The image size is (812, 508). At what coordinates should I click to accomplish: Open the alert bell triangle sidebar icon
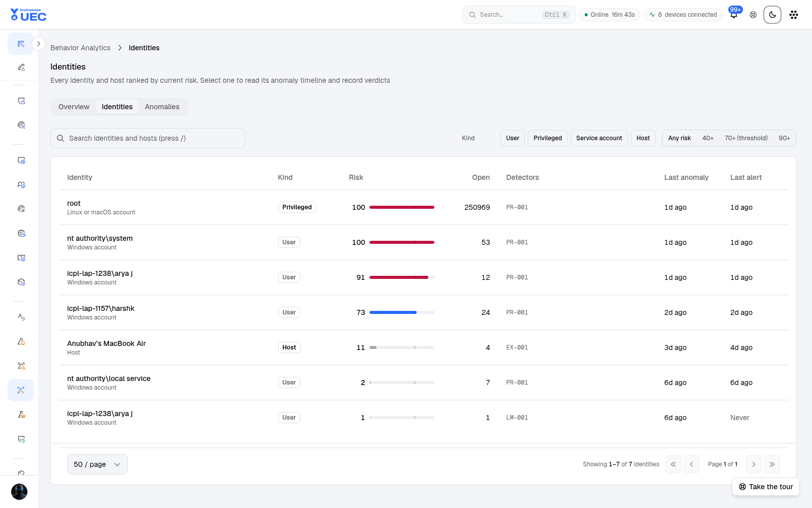[x=21, y=341]
